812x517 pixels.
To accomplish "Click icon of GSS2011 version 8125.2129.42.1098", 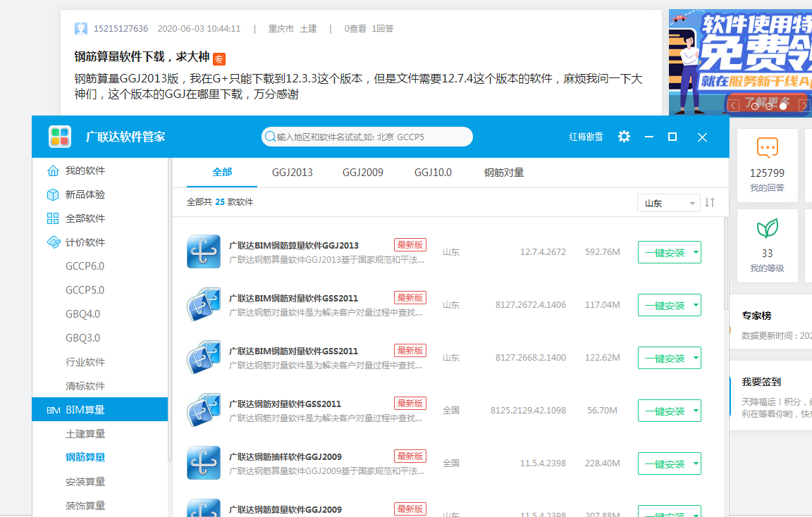I will pyautogui.click(x=204, y=411).
